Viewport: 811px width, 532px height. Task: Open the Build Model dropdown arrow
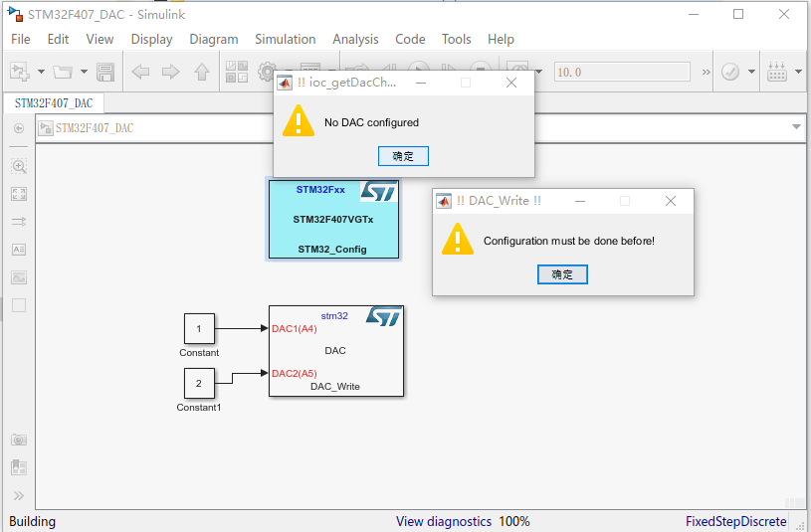tap(799, 72)
